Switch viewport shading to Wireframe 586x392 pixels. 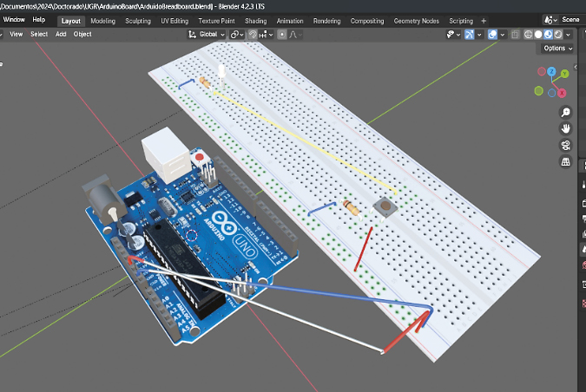tap(528, 35)
